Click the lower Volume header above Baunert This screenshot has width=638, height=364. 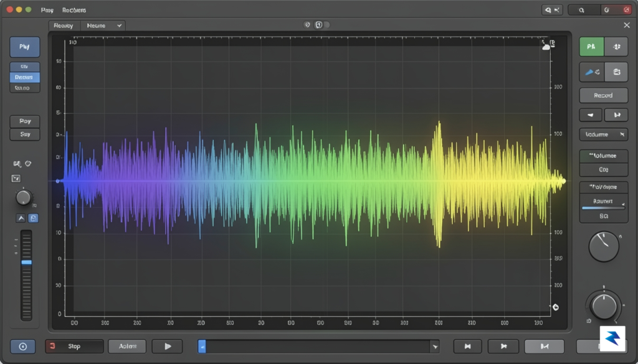(x=603, y=187)
